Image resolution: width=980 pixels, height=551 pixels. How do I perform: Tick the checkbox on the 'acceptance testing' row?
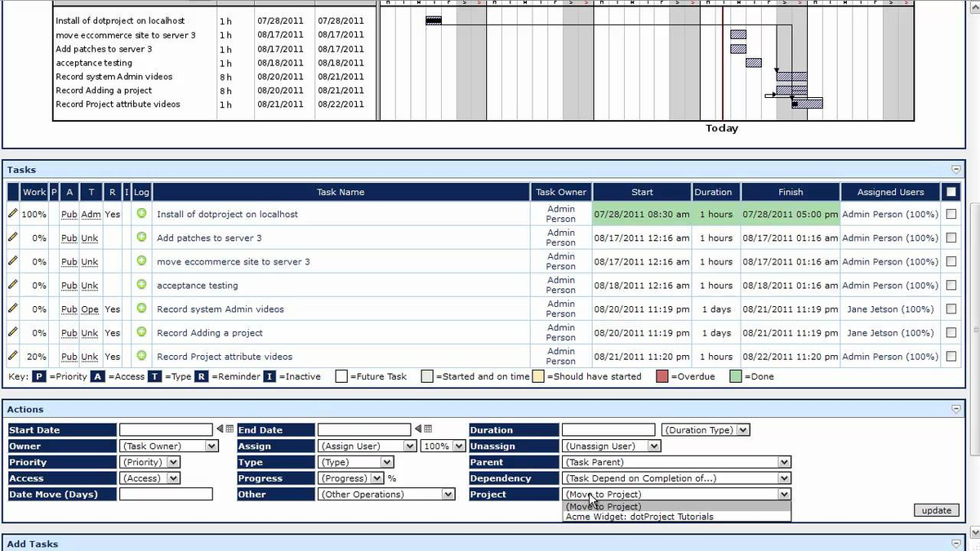click(951, 285)
